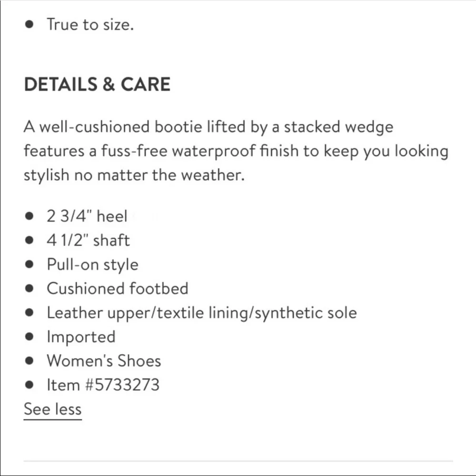Click the bullet beside Cushioned footbed
Screen dimensions: 476x476
click(30, 289)
